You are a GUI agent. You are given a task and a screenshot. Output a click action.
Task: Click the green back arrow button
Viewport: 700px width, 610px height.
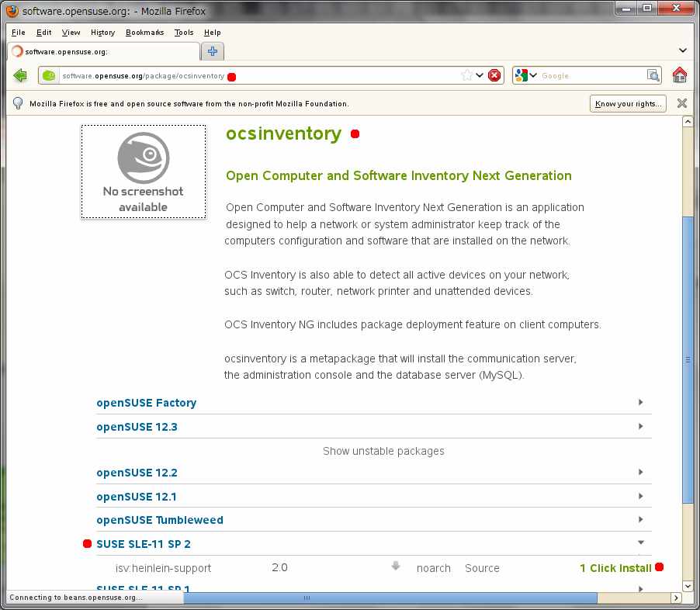[20, 75]
